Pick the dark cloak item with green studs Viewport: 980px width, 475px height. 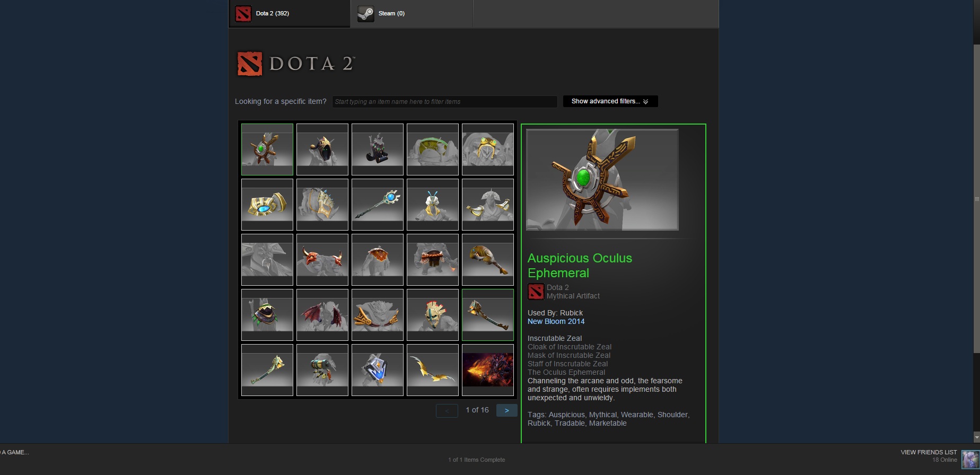tap(378, 149)
